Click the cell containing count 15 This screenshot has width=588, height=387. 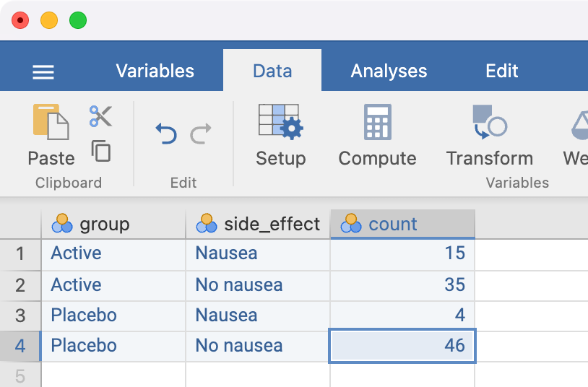(402, 253)
